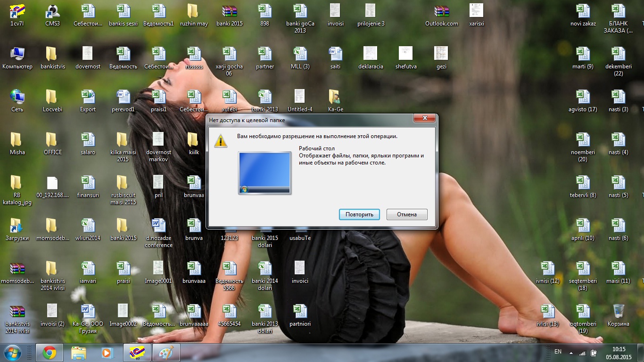Select the marti (9) spreadsheet
Image resolution: width=644 pixels, height=362 pixels.
click(583, 58)
